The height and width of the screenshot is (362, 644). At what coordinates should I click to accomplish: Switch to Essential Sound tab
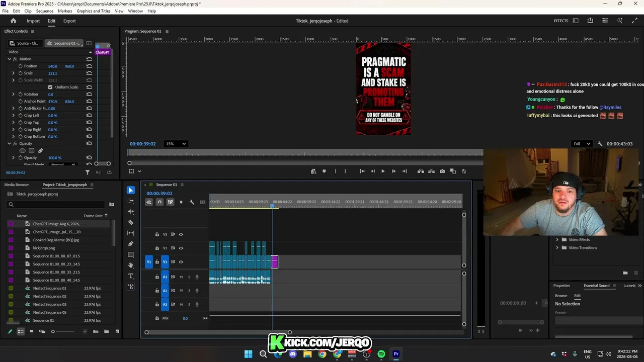(x=597, y=286)
